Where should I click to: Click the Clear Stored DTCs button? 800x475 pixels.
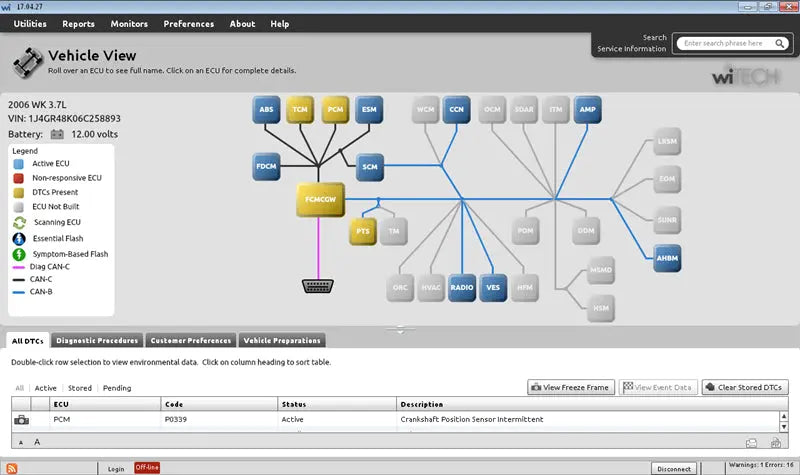745,387
